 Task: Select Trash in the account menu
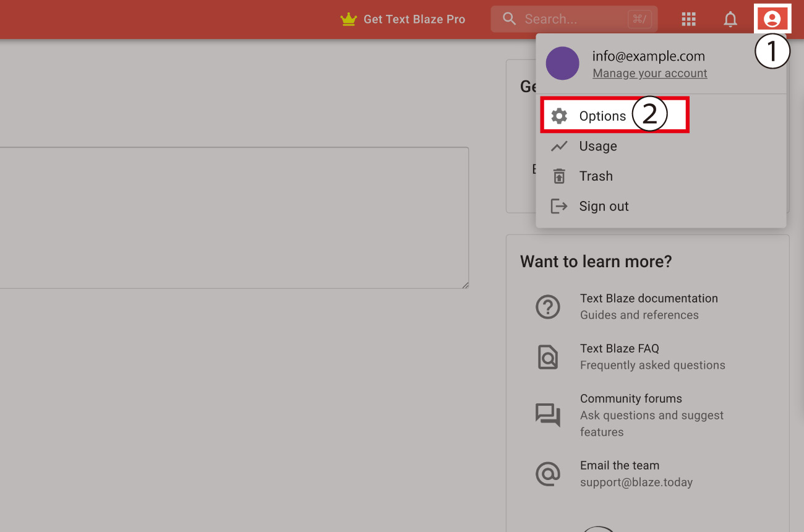click(661, 176)
